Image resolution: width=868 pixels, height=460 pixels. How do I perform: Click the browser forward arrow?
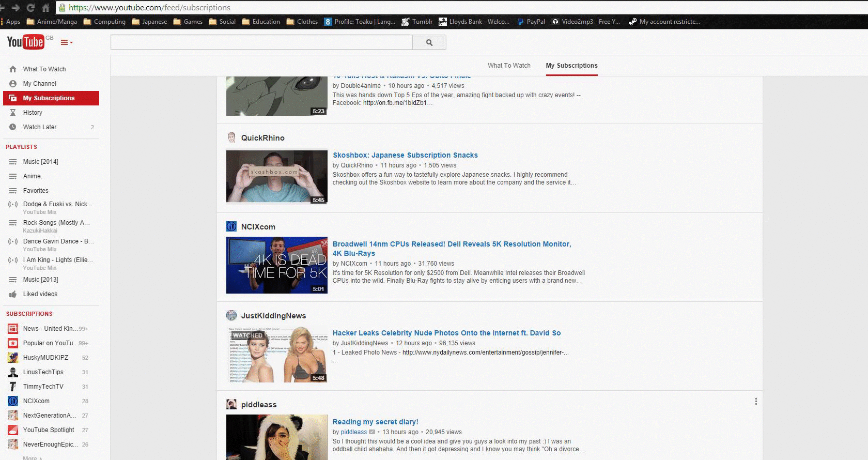(16, 8)
